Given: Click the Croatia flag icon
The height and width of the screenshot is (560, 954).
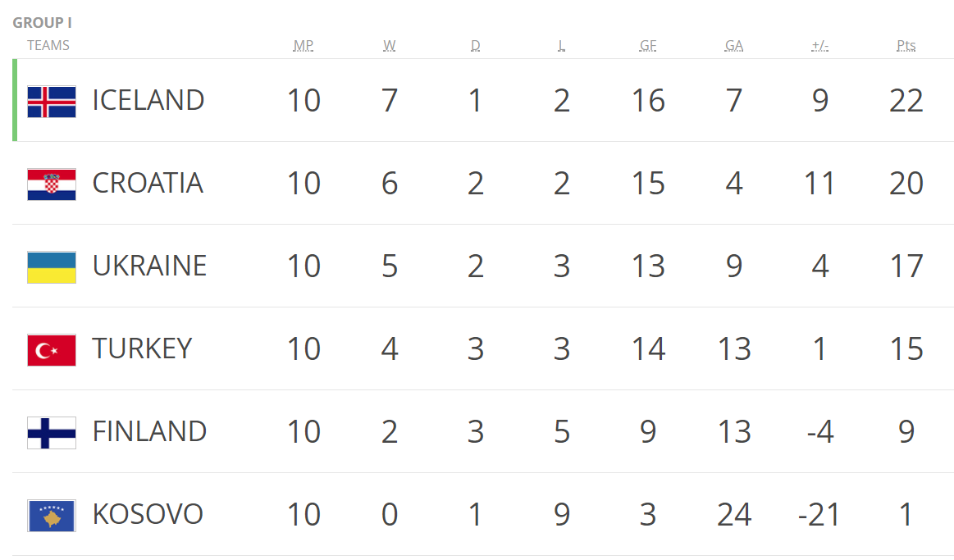Looking at the screenshot, I should tap(52, 184).
